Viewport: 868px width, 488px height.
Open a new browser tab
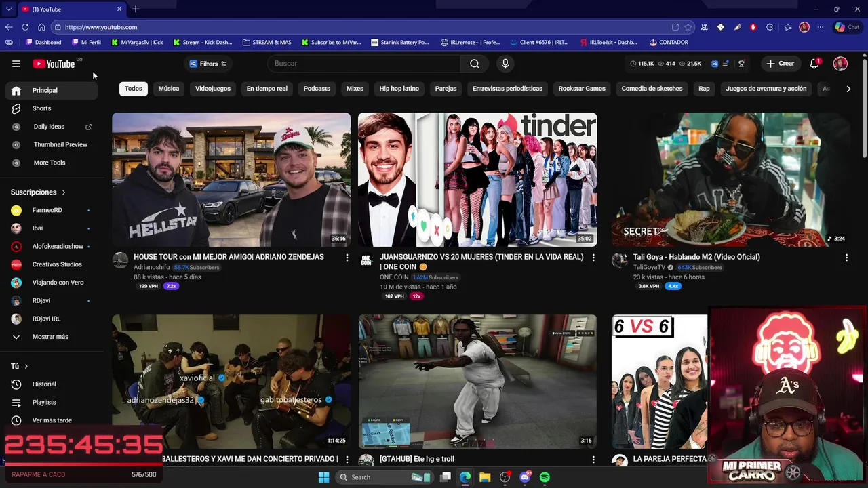point(136,9)
